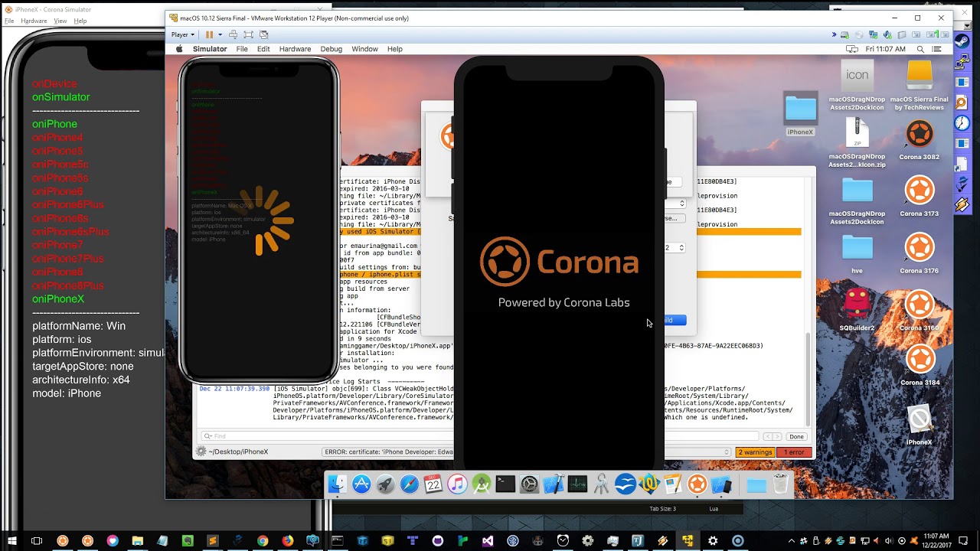This screenshot has width=980, height=551.
Task: Open the File menu in Simulator
Action: pyautogui.click(x=242, y=49)
